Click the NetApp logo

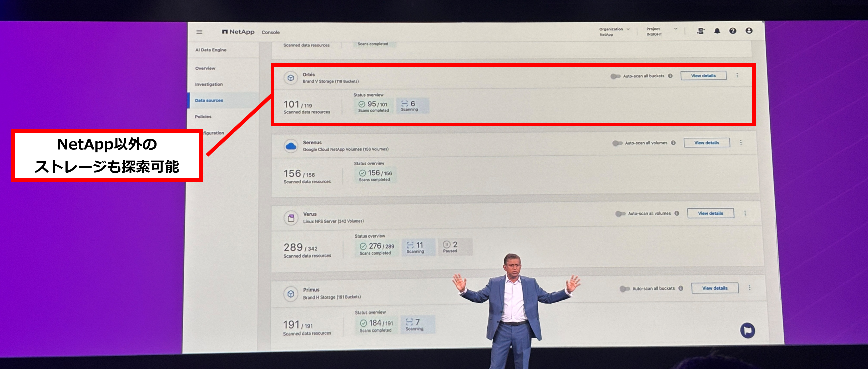coord(238,32)
